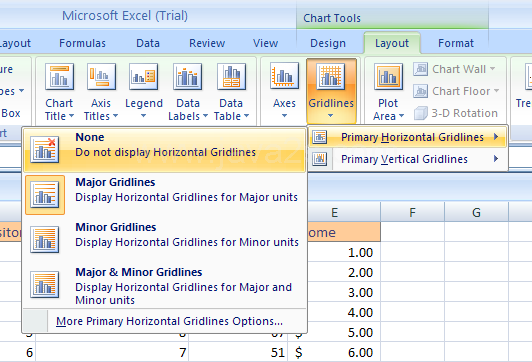Click the Legend icon
The image size is (532, 362).
click(x=144, y=76)
